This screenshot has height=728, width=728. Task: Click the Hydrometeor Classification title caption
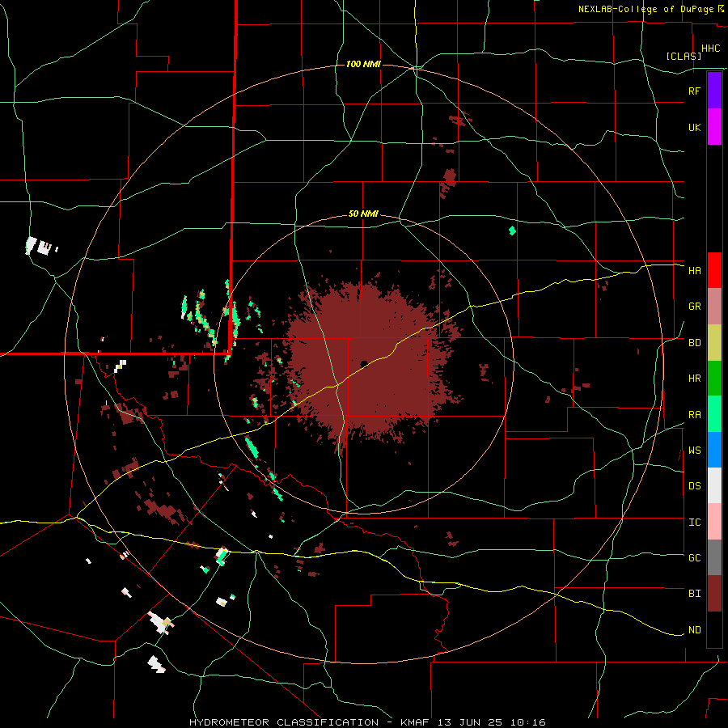click(x=366, y=722)
